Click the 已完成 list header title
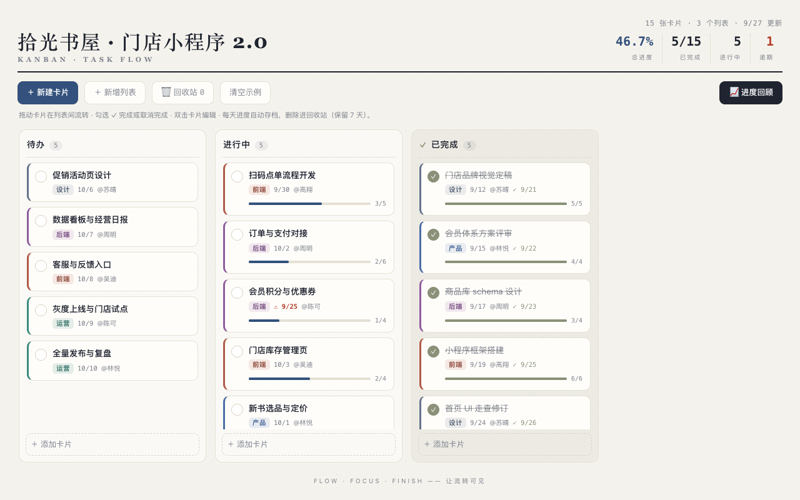This screenshot has height=500, width=800. [x=444, y=145]
